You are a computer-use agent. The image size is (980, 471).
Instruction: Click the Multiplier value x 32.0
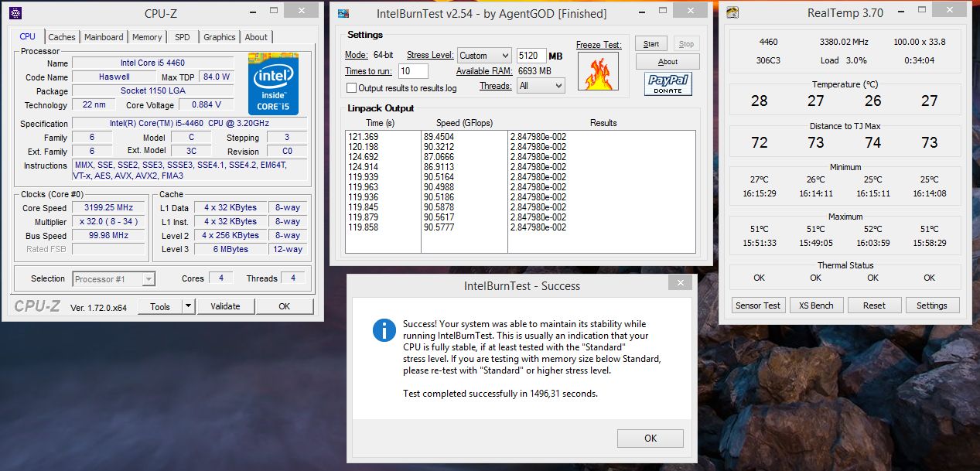click(108, 222)
